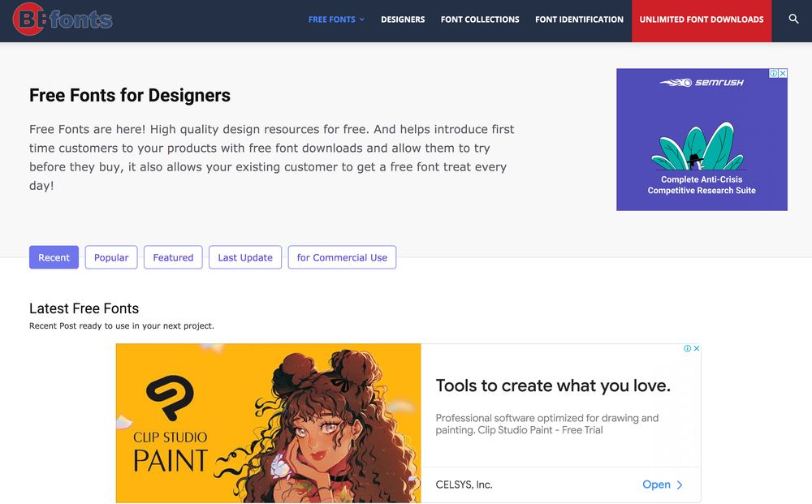Choose the Last Update tab
Image resolution: width=812 pixels, height=504 pixels.
pos(245,257)
